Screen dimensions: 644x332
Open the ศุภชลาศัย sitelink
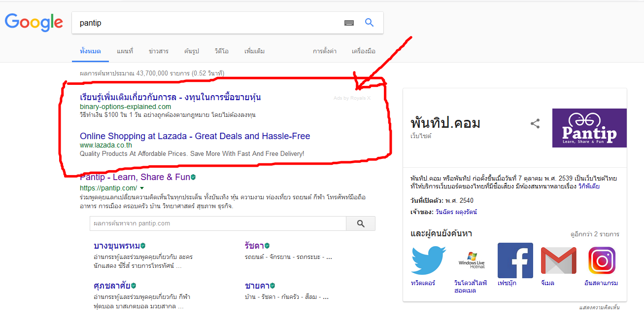click(112, 286)
